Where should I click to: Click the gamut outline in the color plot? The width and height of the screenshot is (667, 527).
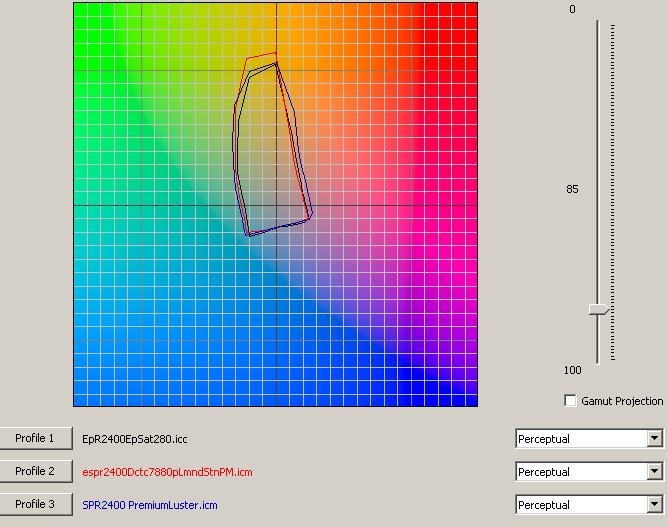(x=272, y=144)
